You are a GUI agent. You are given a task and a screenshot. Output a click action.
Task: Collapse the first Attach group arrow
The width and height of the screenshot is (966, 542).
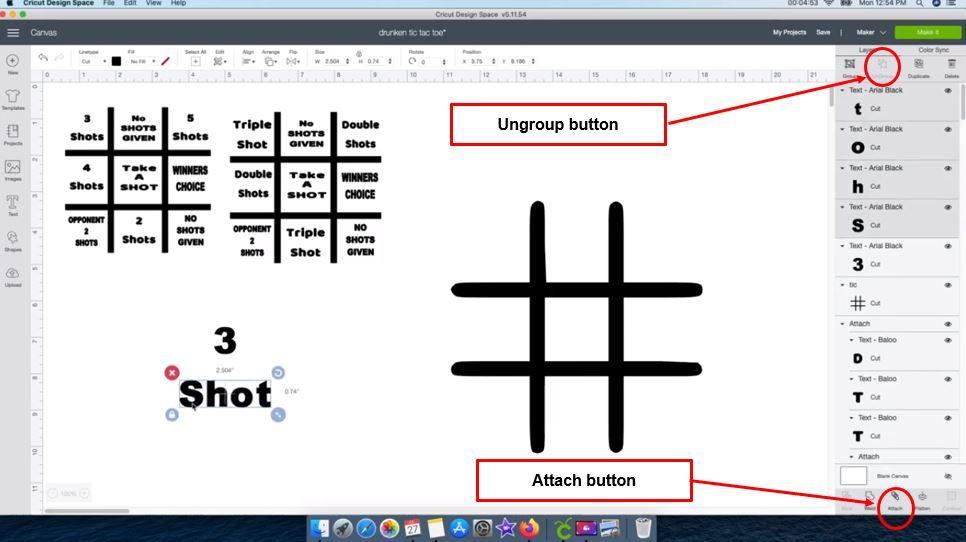coord(842,324)
